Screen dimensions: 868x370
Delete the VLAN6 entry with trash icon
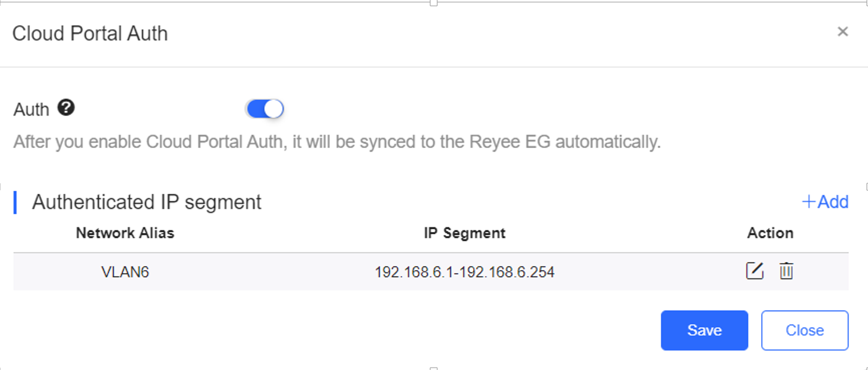[x=786, y=271]
